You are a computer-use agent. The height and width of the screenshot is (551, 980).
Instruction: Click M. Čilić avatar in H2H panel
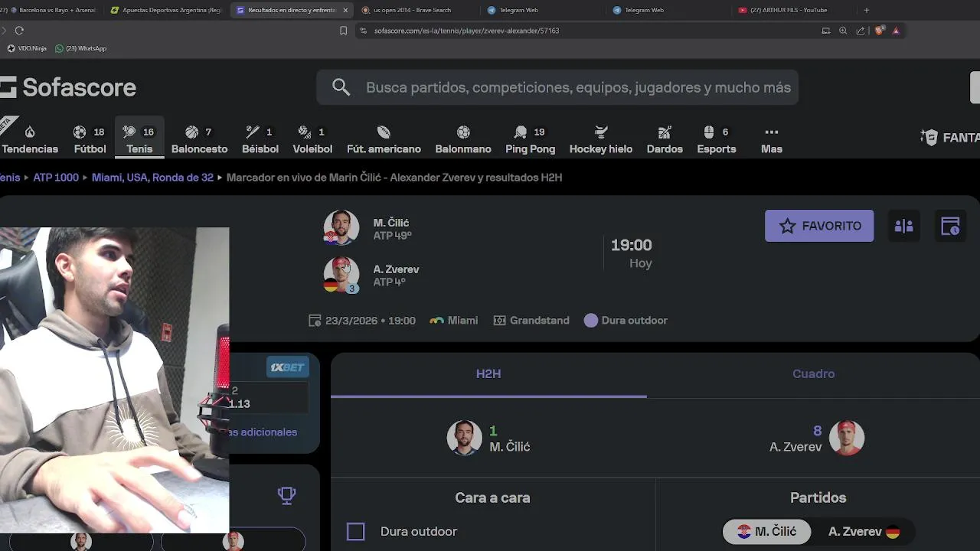coord(464,438)
